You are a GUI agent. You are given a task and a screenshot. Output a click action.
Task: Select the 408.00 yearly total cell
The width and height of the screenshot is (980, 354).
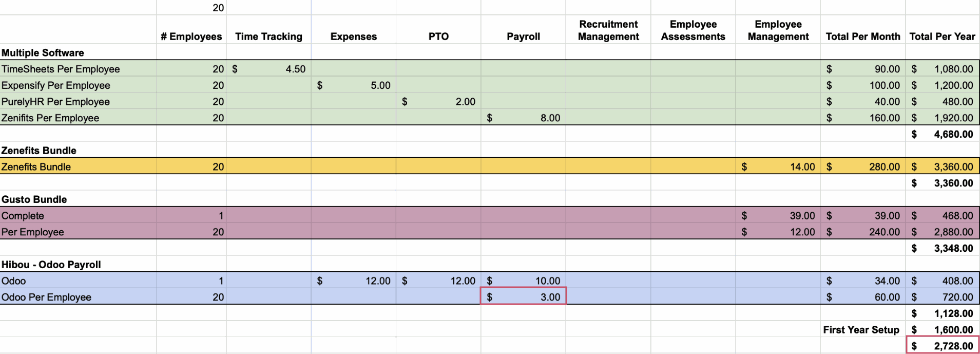point(942,281)
